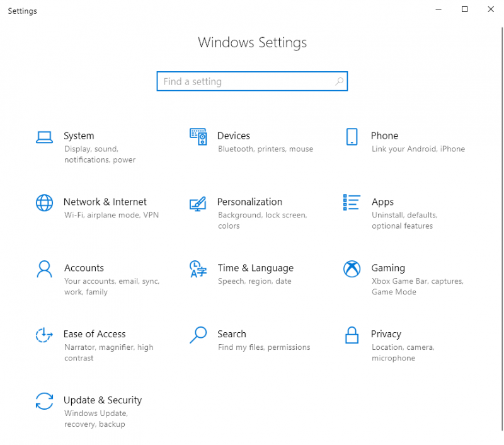This screenshot has height=445, width=504.
Task: Click the System laptop icon
Action: point(44,137)
